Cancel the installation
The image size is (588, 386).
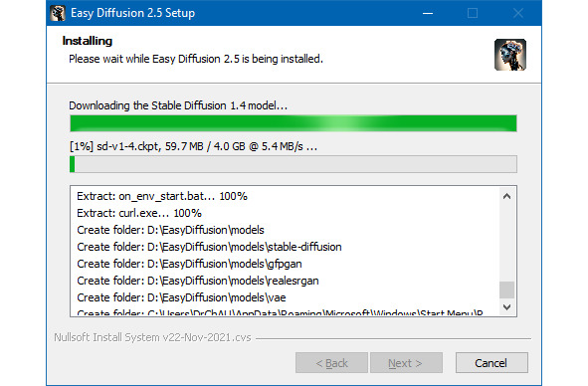[491, 363]
